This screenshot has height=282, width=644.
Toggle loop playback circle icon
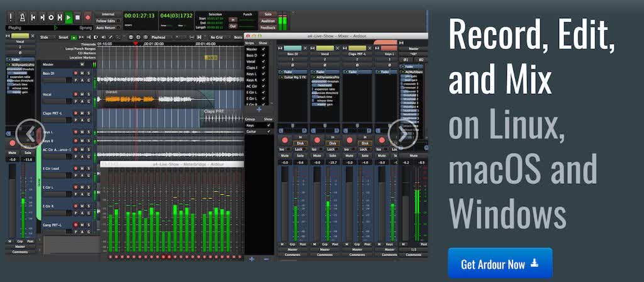tap(51, 17)
